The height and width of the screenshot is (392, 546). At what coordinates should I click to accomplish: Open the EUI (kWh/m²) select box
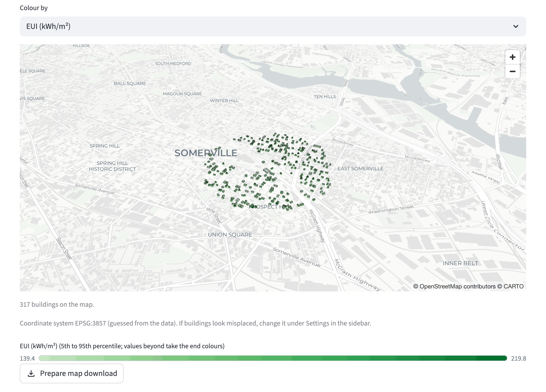pos(273,26)
